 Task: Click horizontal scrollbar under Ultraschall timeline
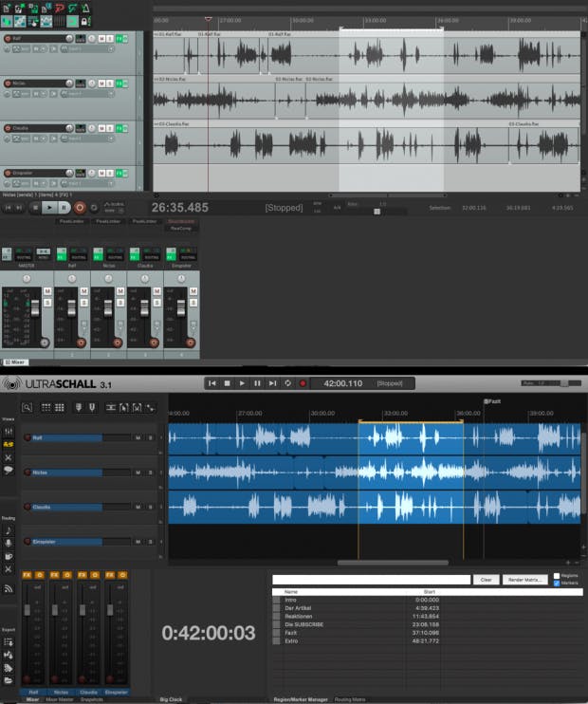[393, 563]
